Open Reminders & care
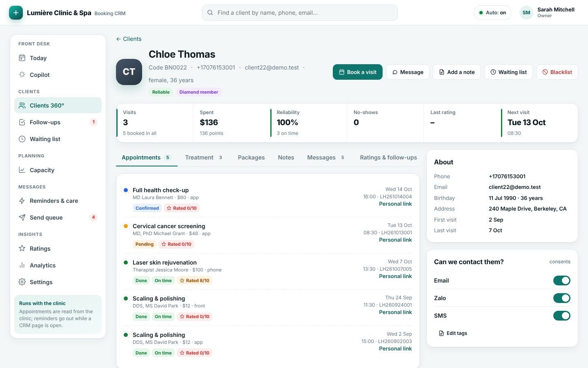The height and width of the screenshot is (368, 588). (58, 201)
